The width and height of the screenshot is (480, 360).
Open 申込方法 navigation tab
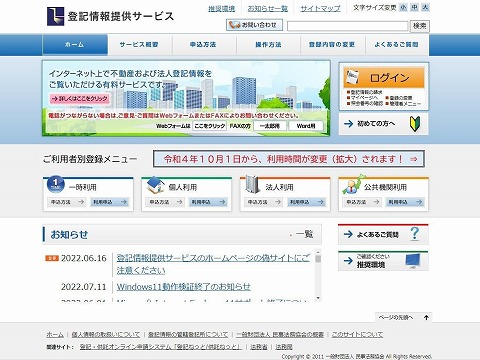[203, 45]
